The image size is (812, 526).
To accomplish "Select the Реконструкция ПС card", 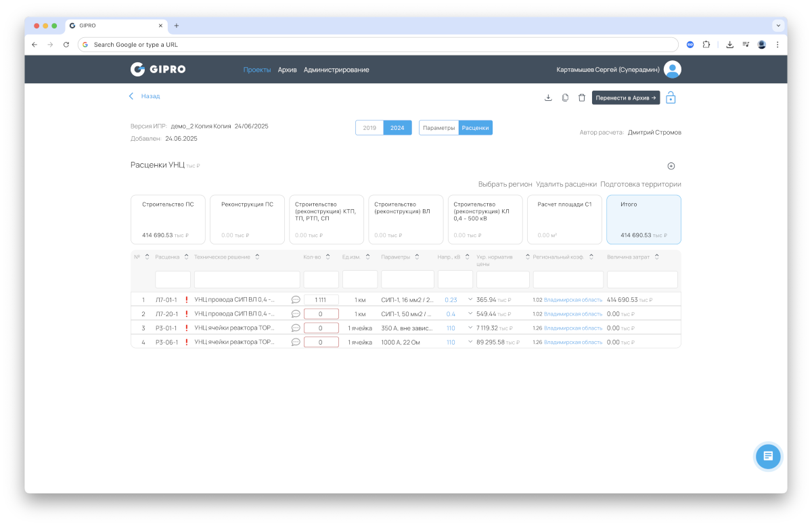I will [247, 219].
